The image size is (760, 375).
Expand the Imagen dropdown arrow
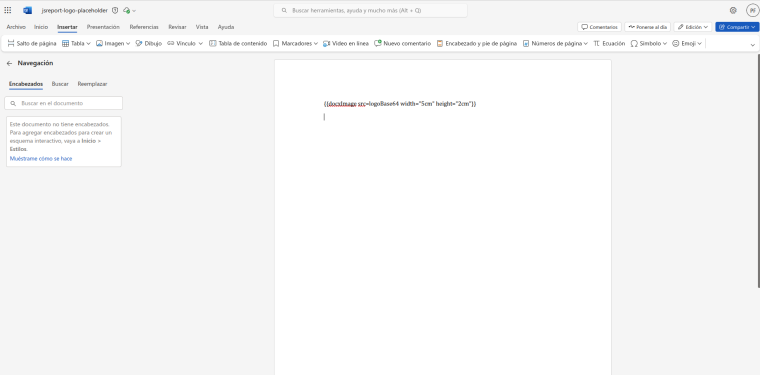(x=128, y=44)
